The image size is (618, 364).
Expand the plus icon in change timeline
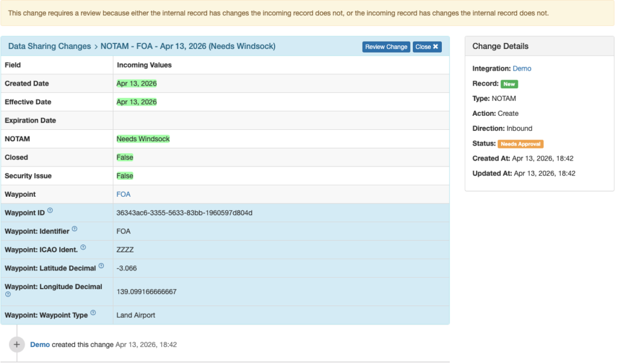coord(17,344)
